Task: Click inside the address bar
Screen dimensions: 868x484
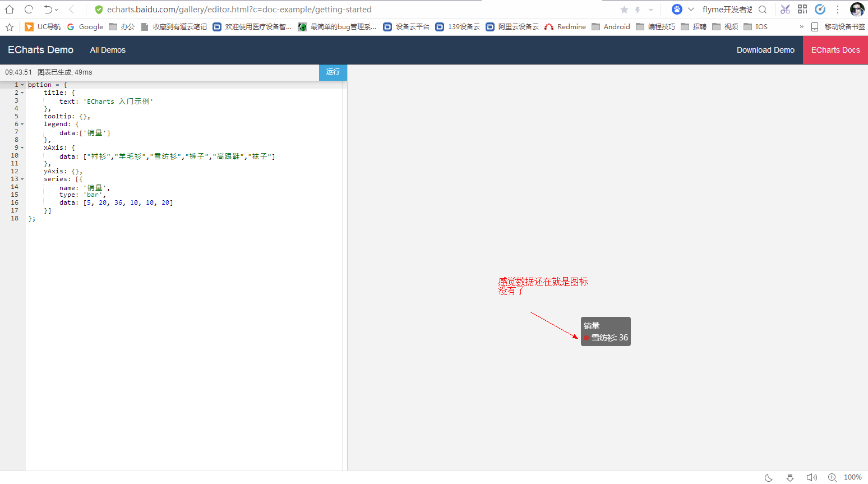Action: [336, 9]
